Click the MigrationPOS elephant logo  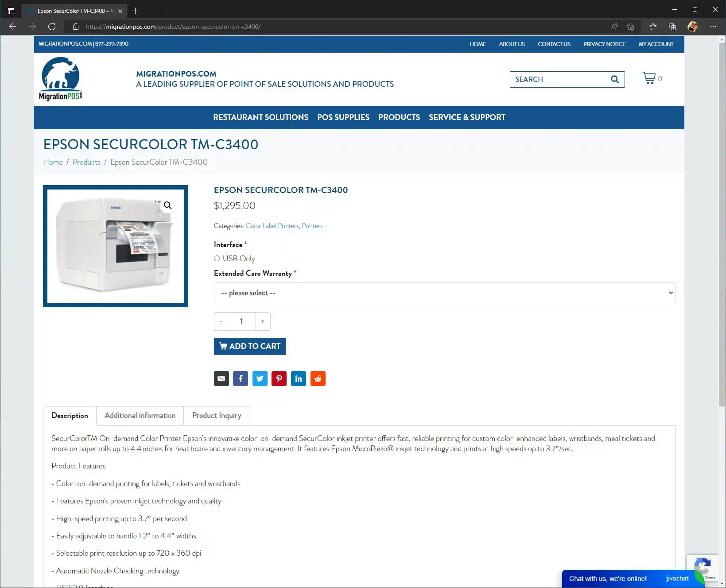pos(61,79)
